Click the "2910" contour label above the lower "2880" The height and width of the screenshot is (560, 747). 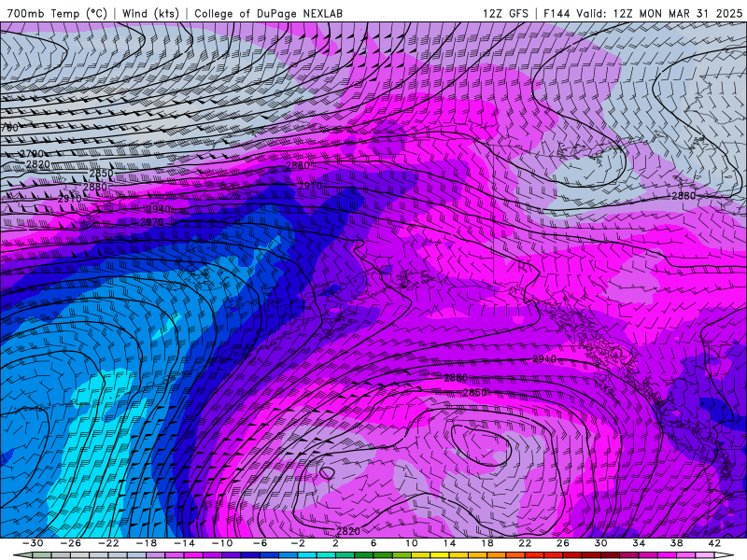544,359
